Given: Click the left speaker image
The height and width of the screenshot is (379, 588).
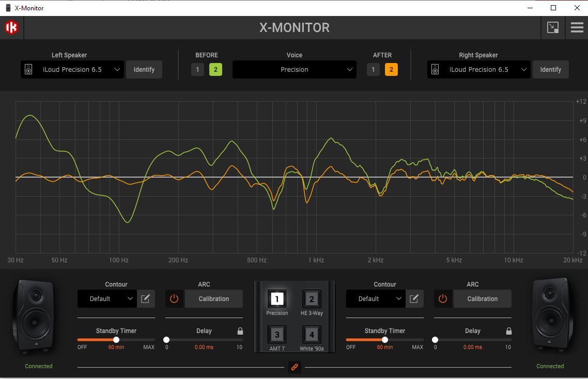Looking at the screenshot, I should point(34,315).
